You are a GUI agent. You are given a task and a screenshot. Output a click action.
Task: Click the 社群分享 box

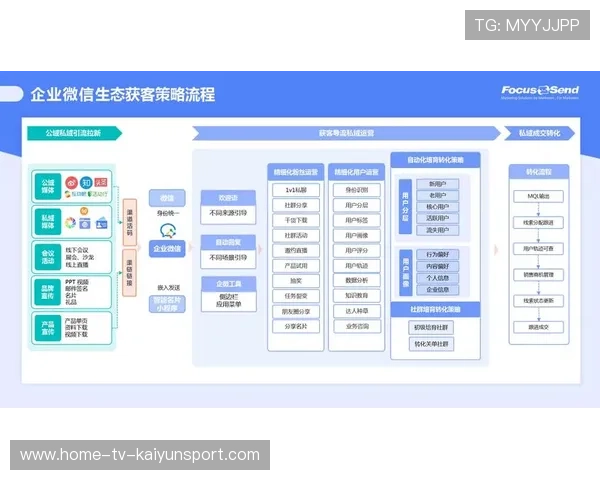click(x=296, y=205)
